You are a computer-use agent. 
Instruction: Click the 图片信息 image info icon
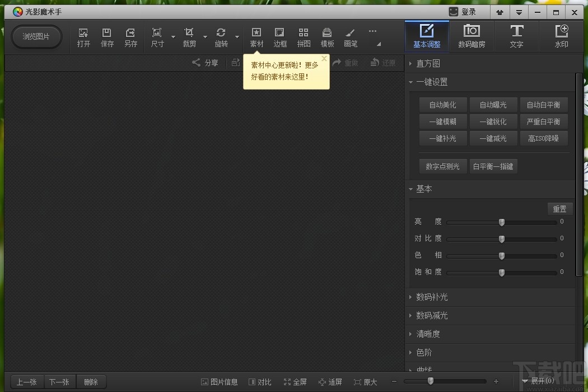[x=220, y=382]
